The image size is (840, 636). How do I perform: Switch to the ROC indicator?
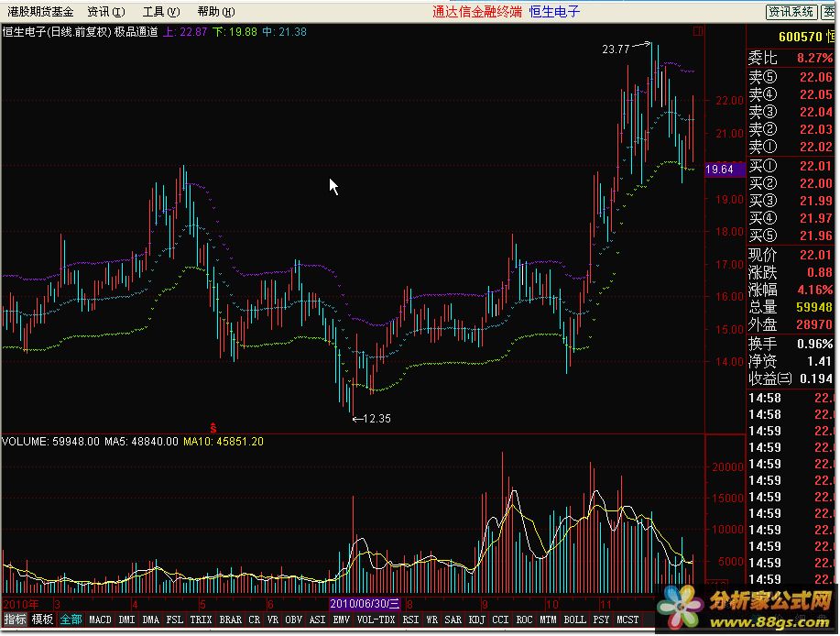point(524,620)
